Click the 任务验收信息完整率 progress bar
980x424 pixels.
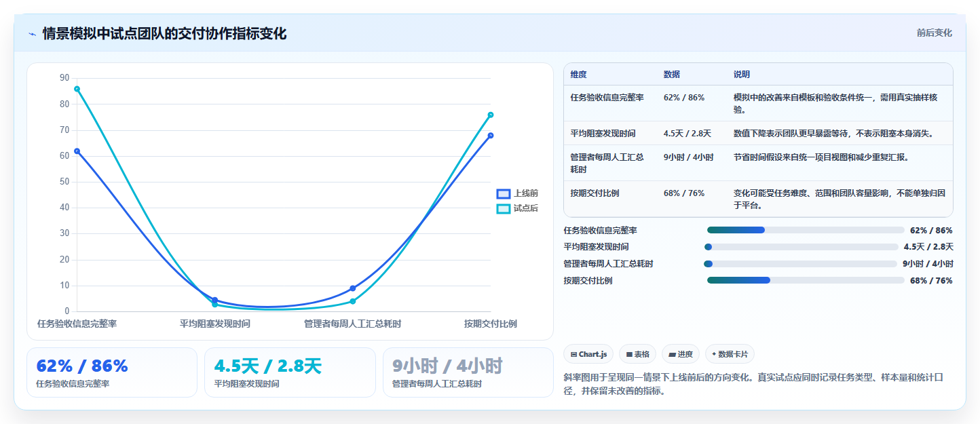tap(806, 230)
